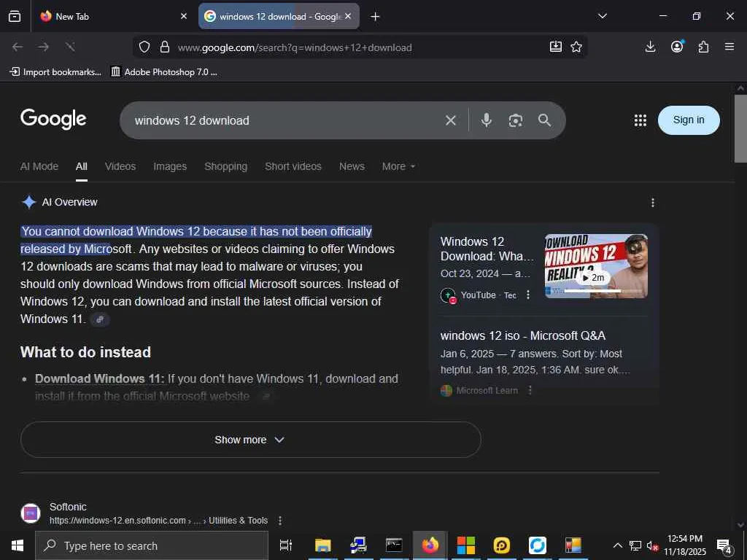
Task: Click page vertical scrollbar thumb
Action: click(x=740, y=128)
